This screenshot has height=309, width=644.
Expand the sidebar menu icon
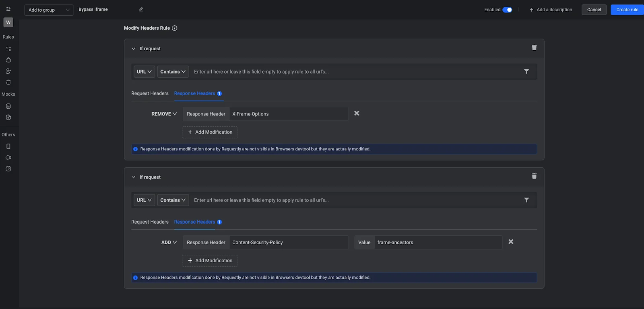coord(8,9)
